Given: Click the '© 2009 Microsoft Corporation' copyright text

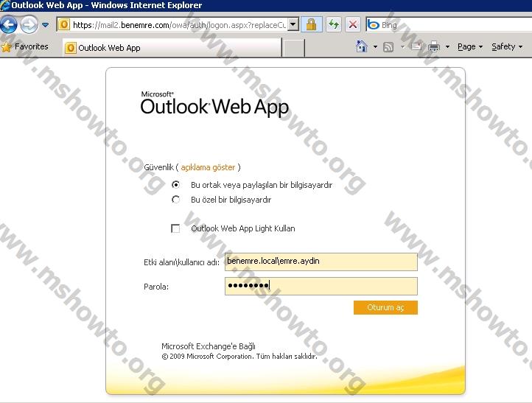Looking at the screenshot, I should click(239, 357).
